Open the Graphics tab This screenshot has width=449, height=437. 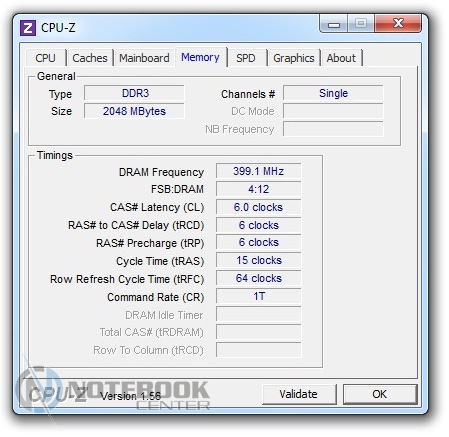tap(294, 58)
